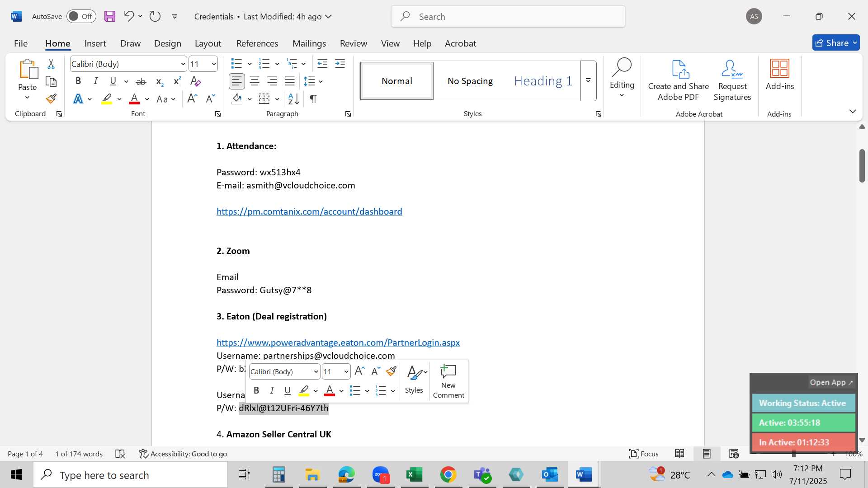Open Excel from Windows taskbar
868x488 pixels.
click(x=414, y=475)
